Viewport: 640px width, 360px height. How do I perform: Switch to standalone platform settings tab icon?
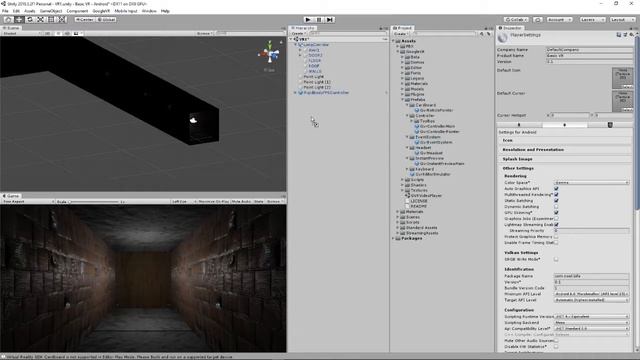pos(519,125)
